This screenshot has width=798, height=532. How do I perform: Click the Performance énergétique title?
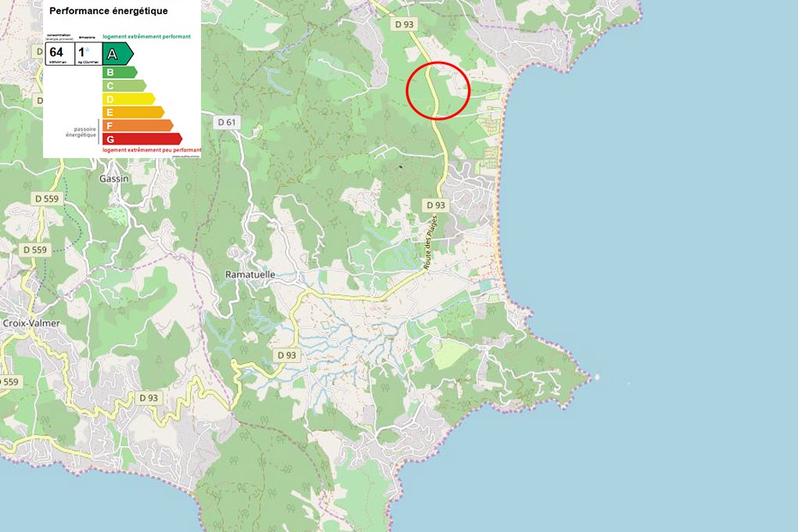pos(108,11)
